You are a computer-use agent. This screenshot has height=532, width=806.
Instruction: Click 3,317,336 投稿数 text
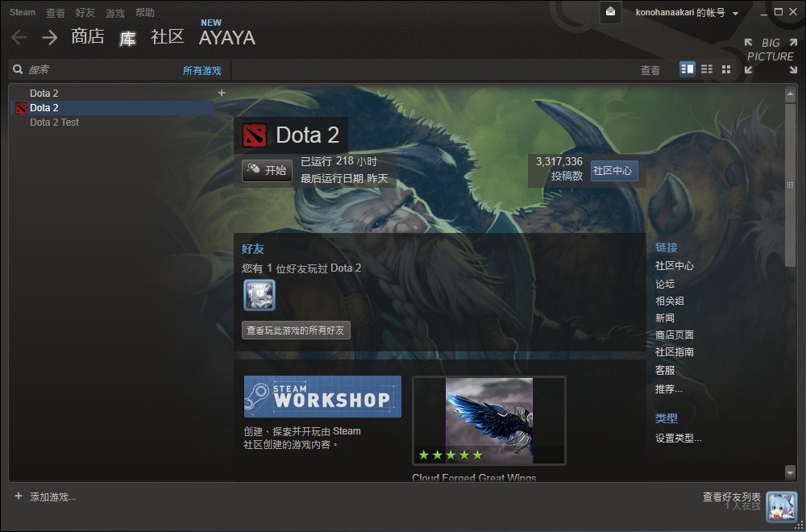tap(559, 168)
